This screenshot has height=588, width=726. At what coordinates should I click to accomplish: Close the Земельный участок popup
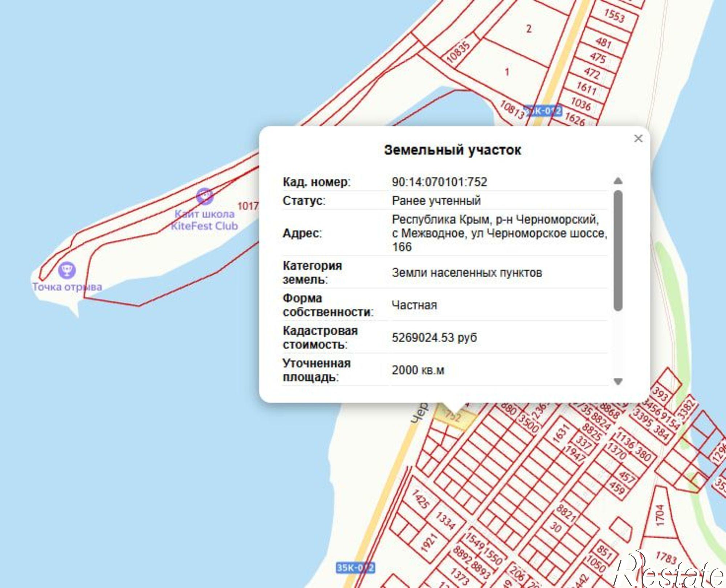pyautogui.click(x=638, y=138)
